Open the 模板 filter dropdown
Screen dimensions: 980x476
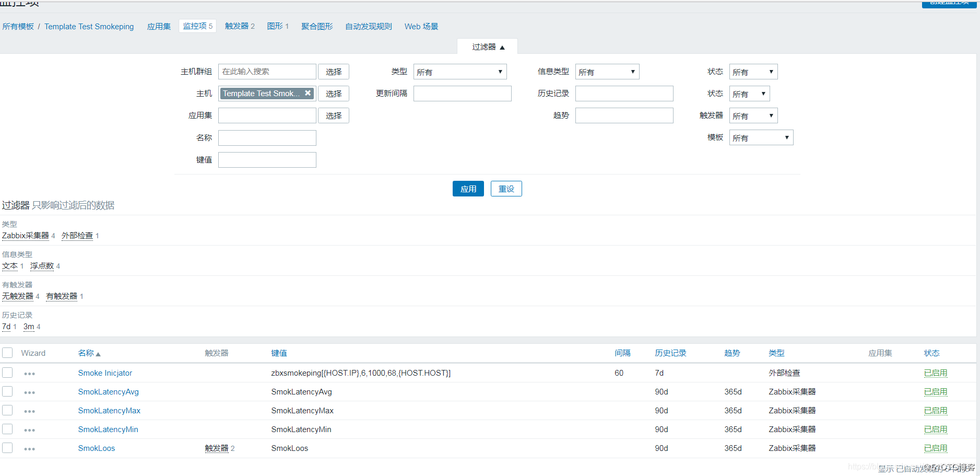pyautogui.click(x=761, y=137)
